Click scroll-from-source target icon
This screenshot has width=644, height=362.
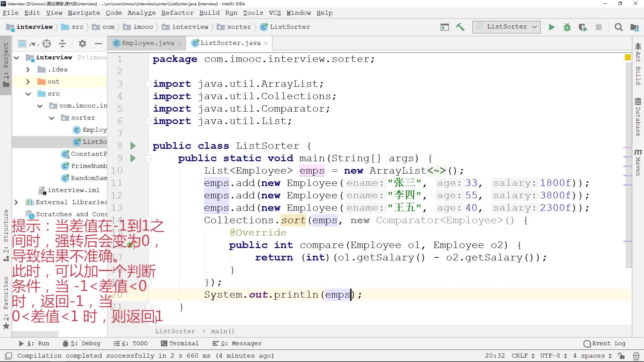(47, 44)
